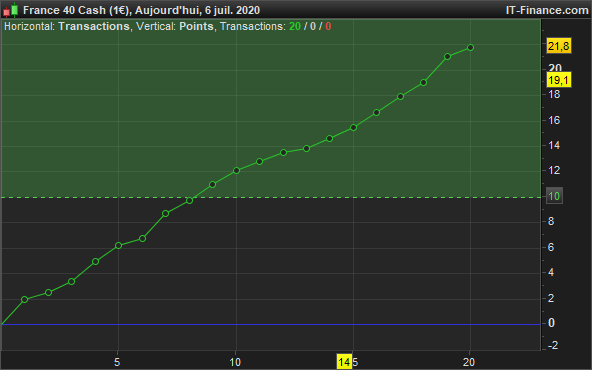
Task: Click the 18 label on vertical axis
Action: click(554, 94)
